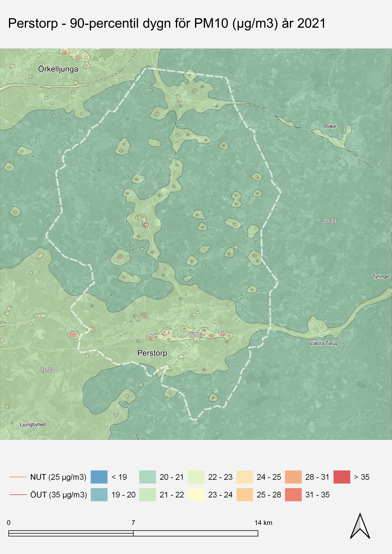
Task: Click the NUT (25 µg/m3) legend line
Action: [18, 477]
